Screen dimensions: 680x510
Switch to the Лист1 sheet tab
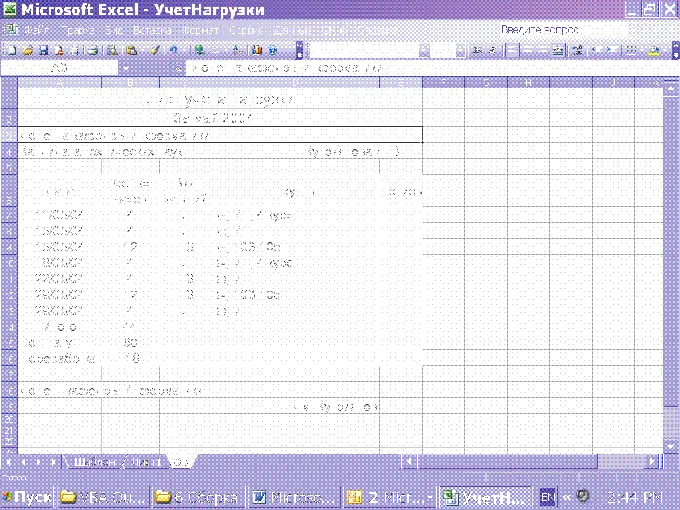tap(145, 462)
